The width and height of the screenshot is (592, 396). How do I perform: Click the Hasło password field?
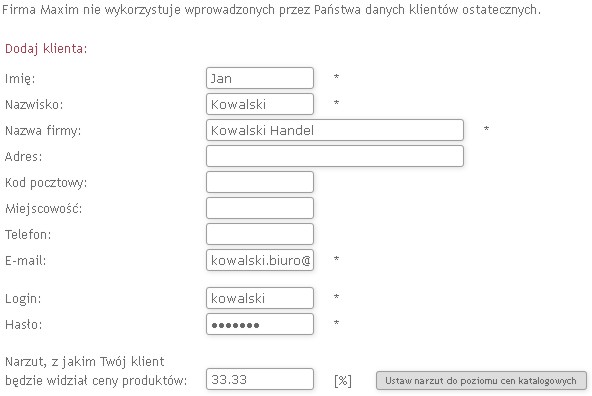260,324
